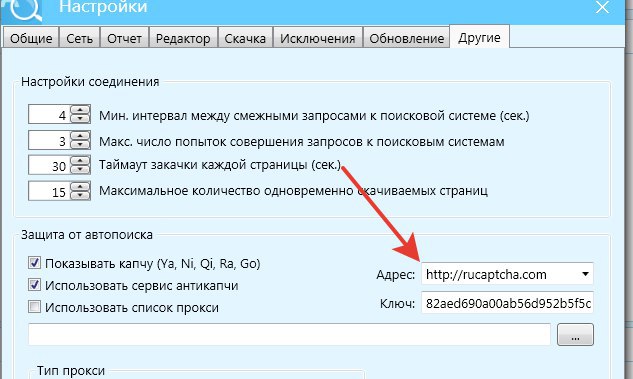
Task: Click the simultaneous pages field showing 15
Action: coord(49,191)
